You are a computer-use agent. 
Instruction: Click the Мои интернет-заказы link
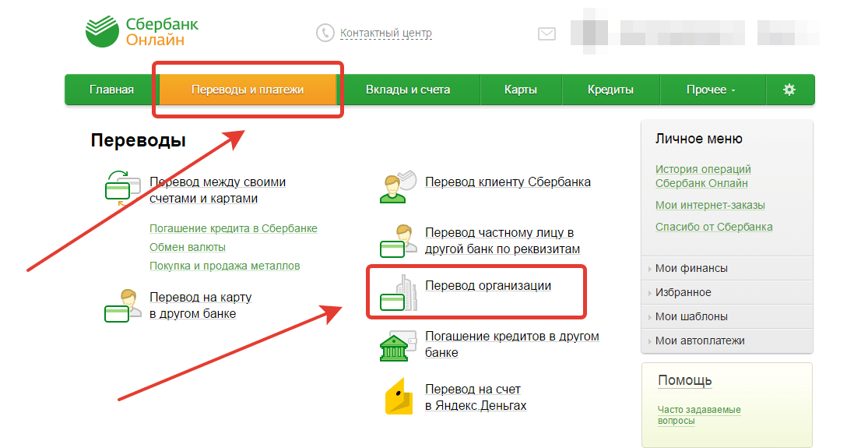[x=710, y=205]
